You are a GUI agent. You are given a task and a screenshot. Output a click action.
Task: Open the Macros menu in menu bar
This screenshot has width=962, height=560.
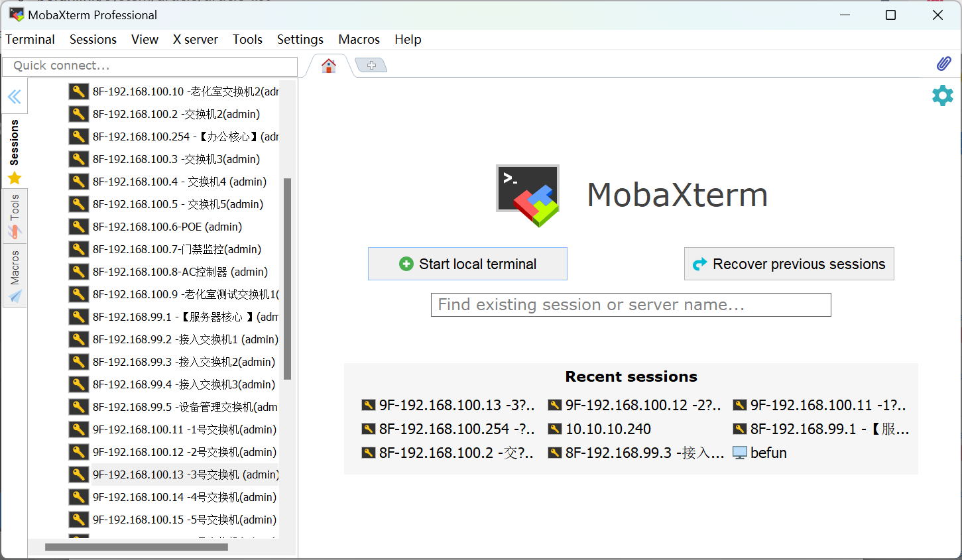click(x=359, y=39)
